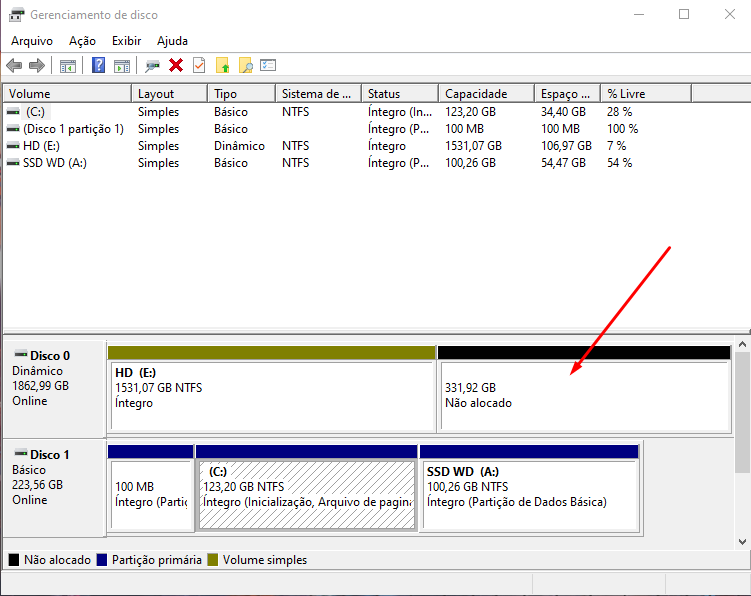Select HD (E:) 1531,07 GB partition block

pos(272,389)
